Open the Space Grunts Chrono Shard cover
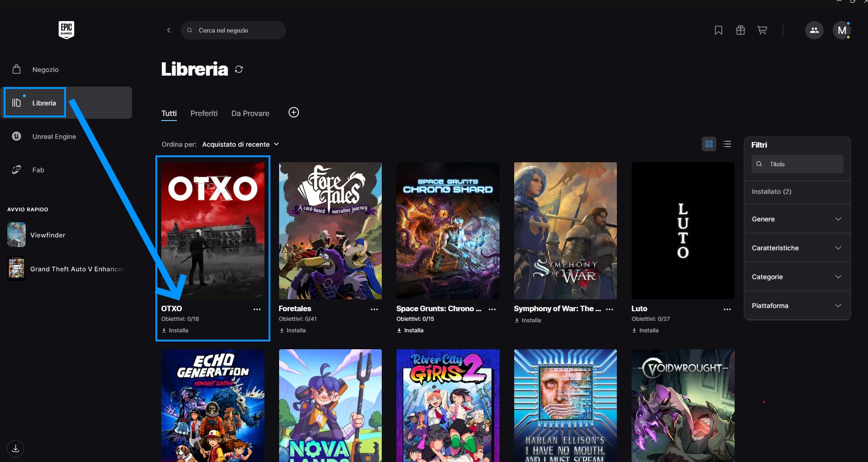The width and height of the screenshot is (868, 462). 448,231
